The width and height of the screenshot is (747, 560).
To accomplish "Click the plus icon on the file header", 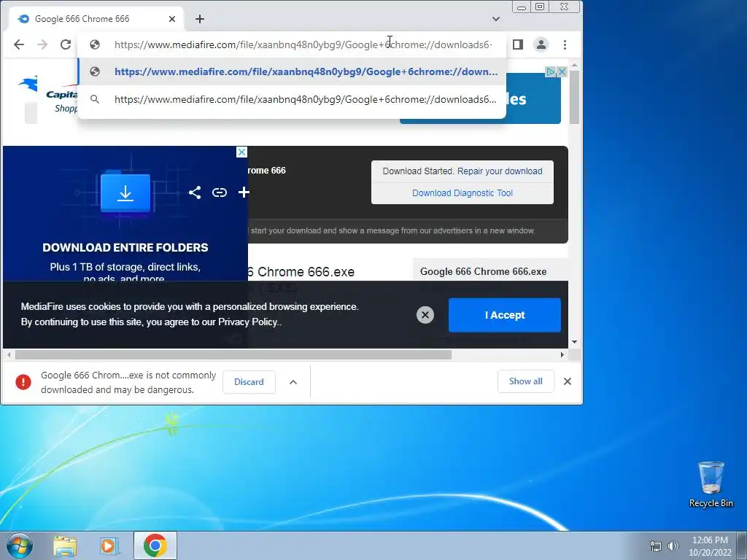I will [x=244, y=192].
